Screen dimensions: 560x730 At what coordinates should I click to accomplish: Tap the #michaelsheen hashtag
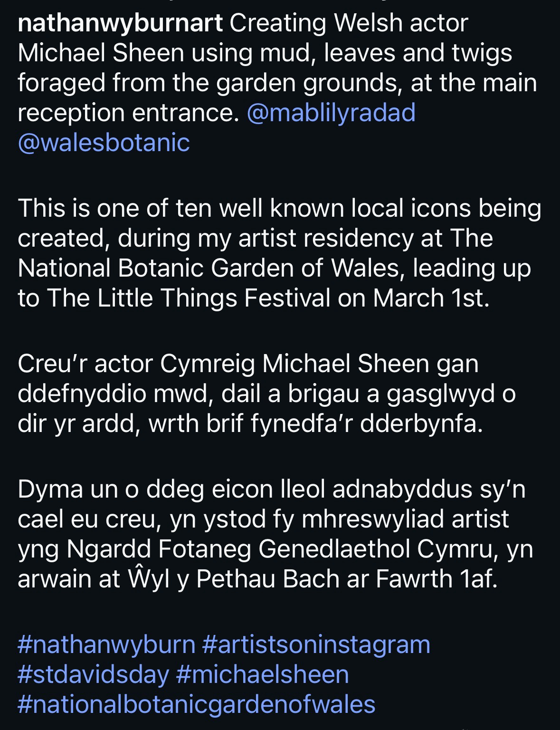(x=262, y=674)
